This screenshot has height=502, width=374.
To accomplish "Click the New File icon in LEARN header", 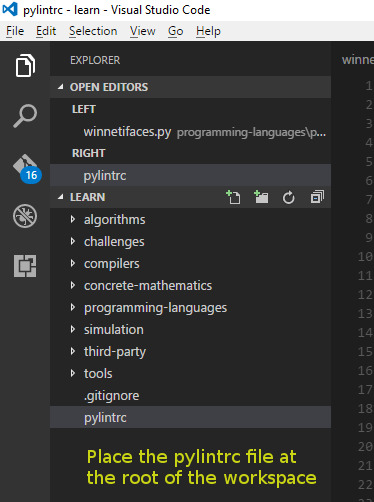I will [233, 197].
